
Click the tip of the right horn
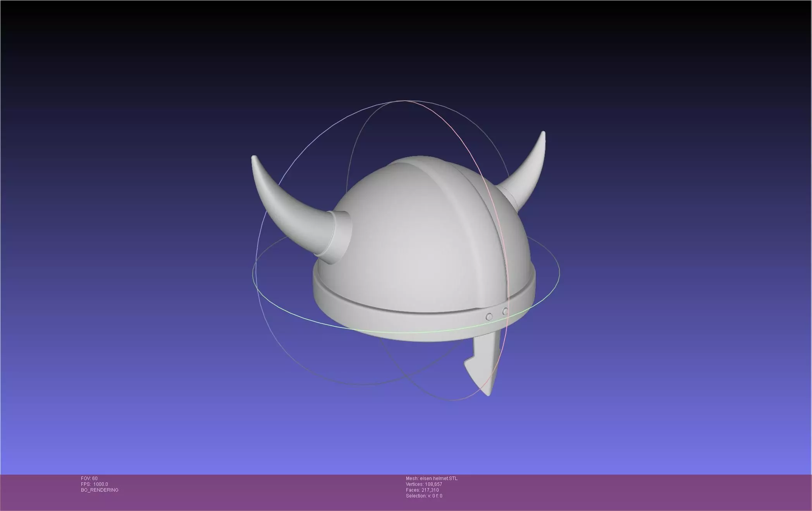(x=543, y=134)
